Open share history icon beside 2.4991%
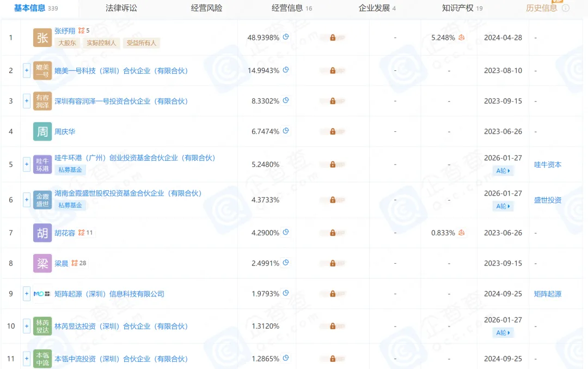 [x=286, y=262]
